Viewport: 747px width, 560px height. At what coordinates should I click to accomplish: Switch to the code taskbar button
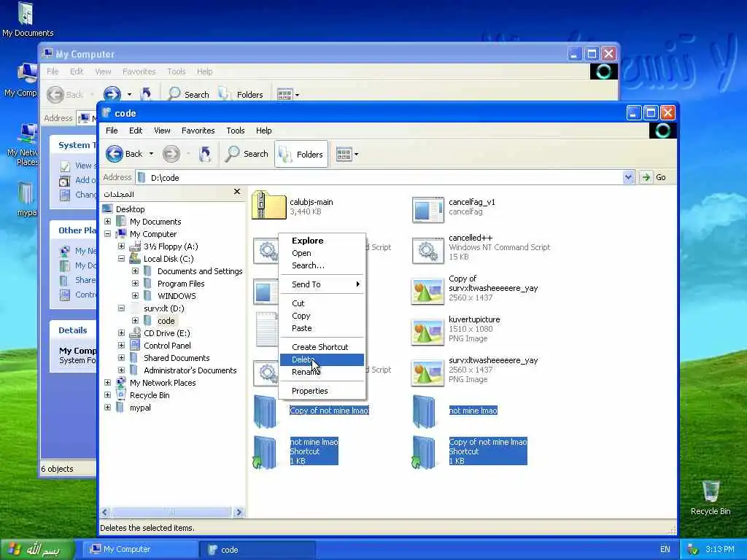[x=258, y=550]
